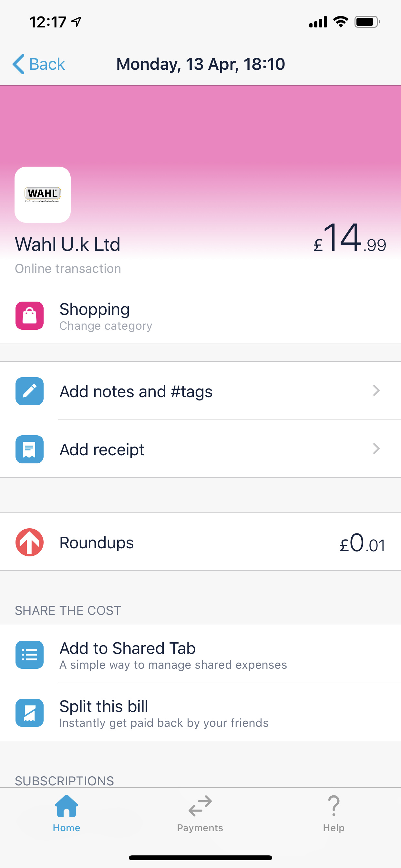Tap the blue receipt icon
401x868 pixels.
(29, 449)
